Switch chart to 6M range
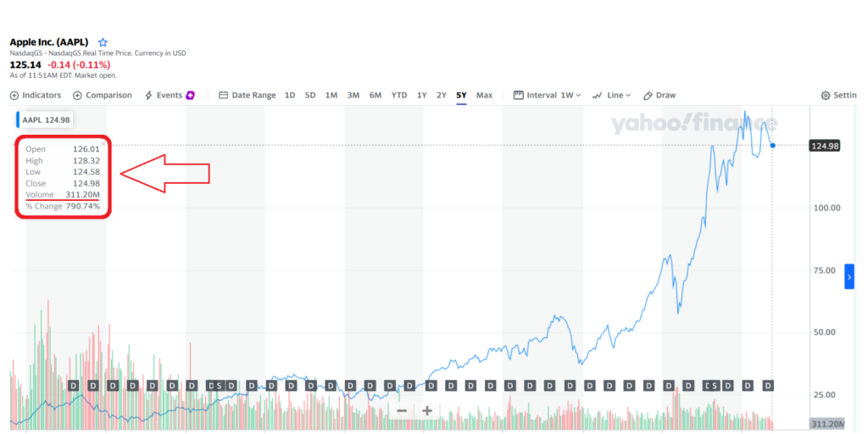The width and height of the screenshot is (868, 434). pyautogui.click(x=376, y=95)
